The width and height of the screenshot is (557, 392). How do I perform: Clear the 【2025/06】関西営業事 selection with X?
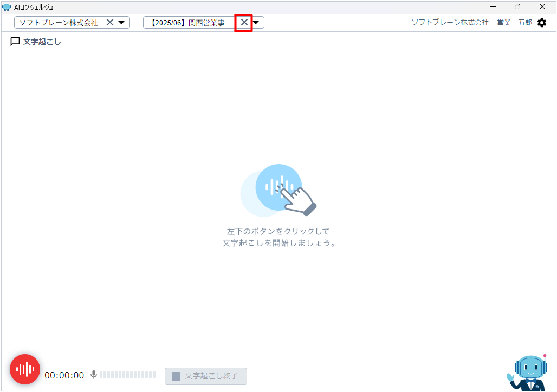(244, 22)
